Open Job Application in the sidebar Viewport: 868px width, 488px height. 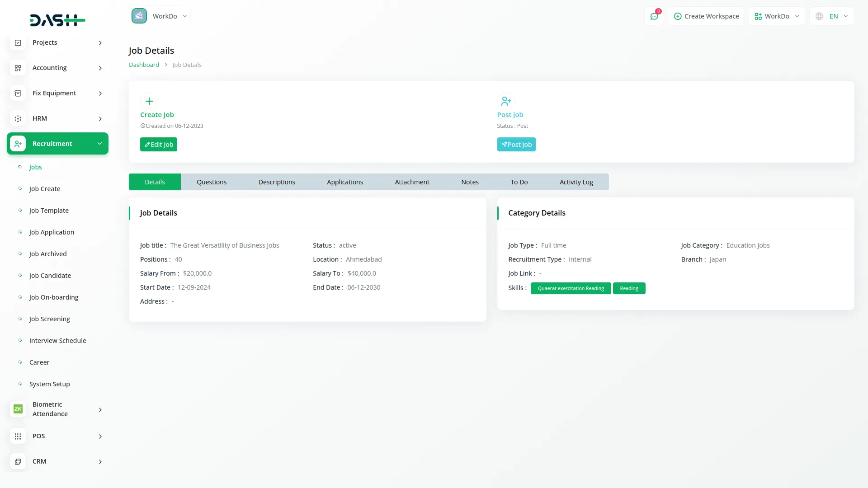52,232
